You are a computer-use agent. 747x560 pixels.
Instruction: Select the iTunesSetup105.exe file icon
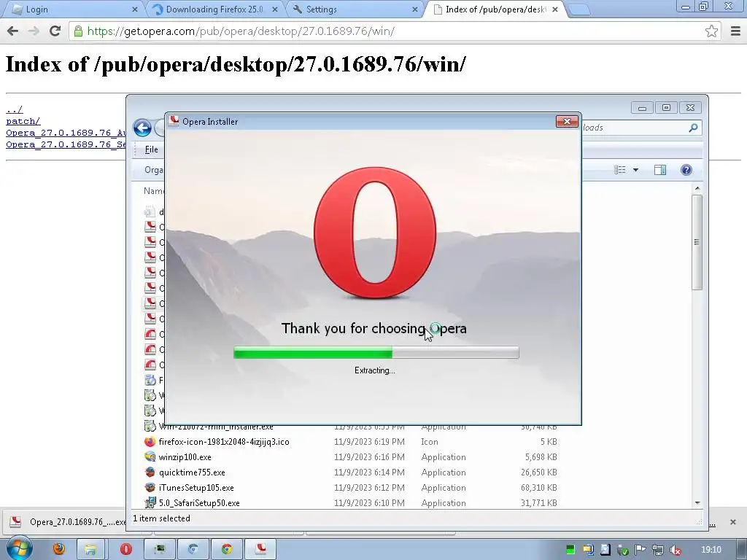(150, 487)
